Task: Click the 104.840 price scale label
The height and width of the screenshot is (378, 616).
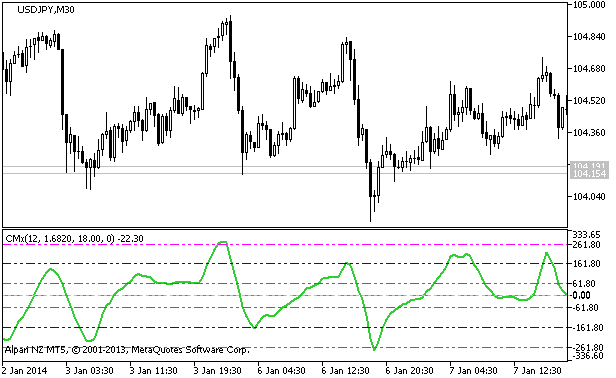Action: (x=589, y=37)
